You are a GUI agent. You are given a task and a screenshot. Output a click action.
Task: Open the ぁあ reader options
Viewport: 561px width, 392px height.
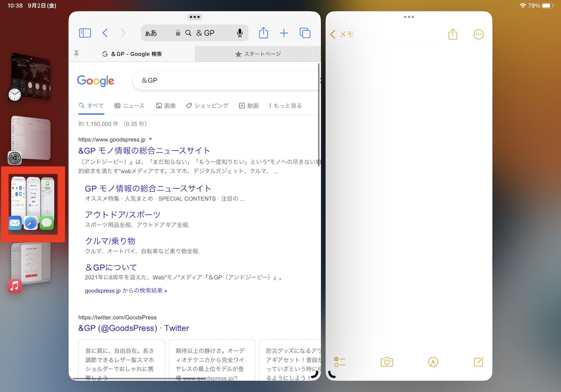click(151, 33)
